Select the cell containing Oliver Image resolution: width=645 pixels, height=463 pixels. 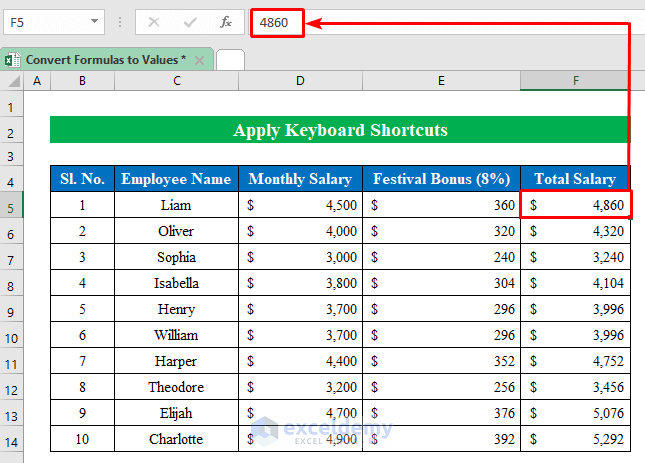pyautogui.click(x=176, y=231)
